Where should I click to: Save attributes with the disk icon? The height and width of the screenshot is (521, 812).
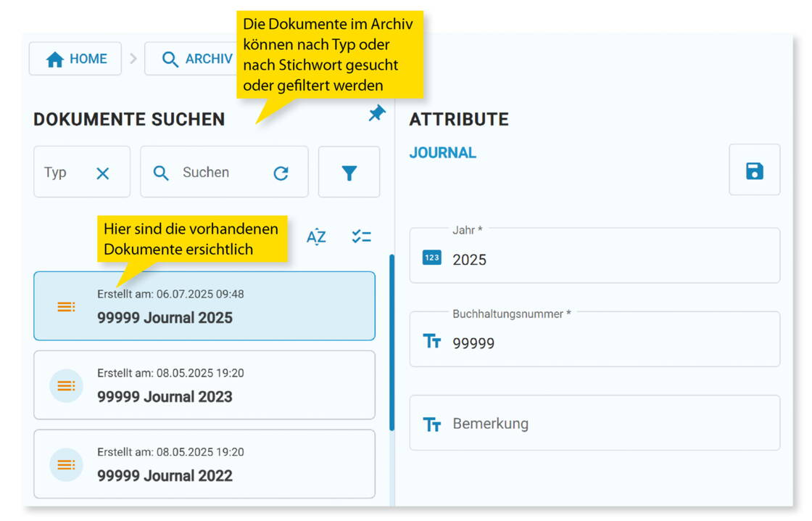754,171
